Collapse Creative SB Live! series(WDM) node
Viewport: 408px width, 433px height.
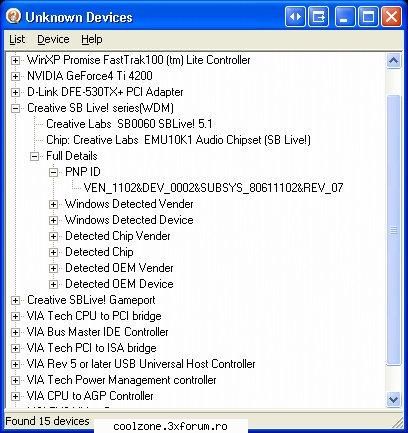coord(15,108)
